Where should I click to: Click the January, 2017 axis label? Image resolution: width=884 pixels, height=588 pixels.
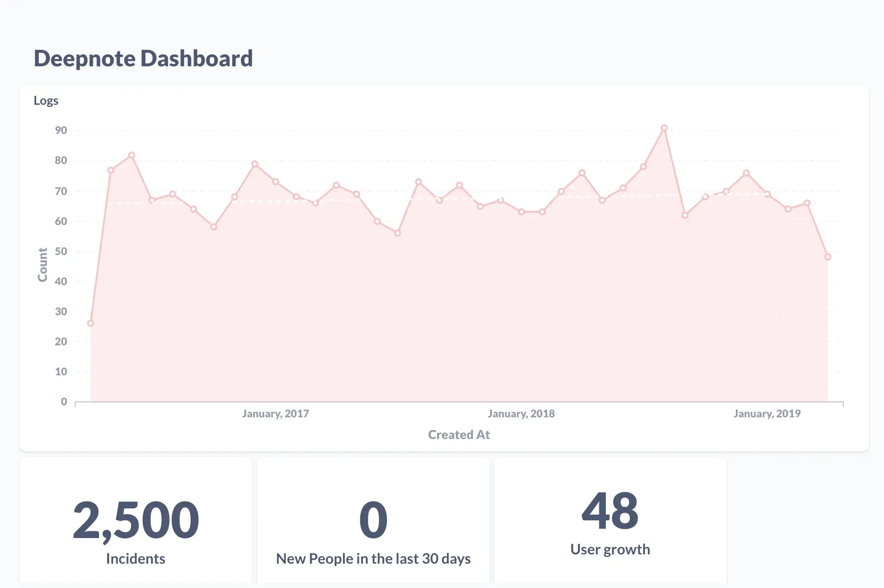click(275, 414)
